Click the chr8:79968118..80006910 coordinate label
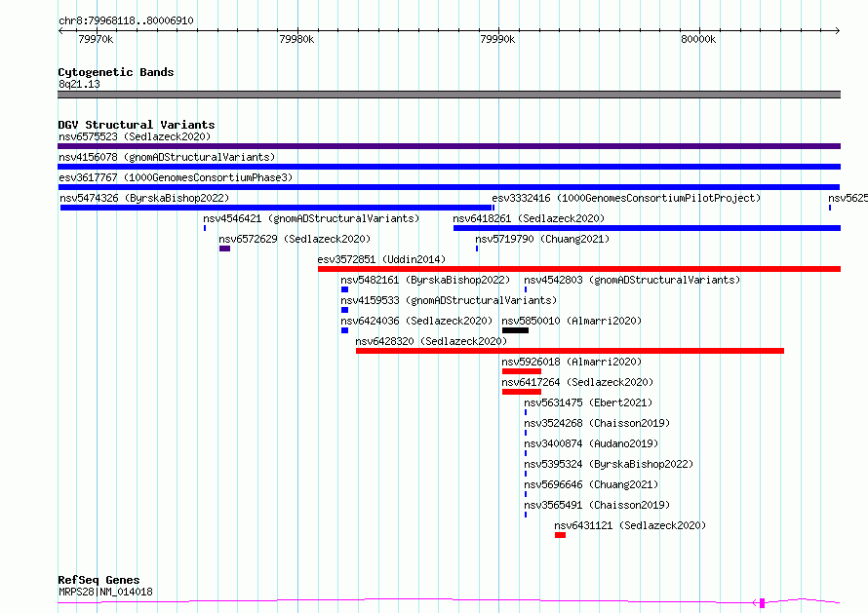This screenshot has width=868, height=613. point(126,21)
